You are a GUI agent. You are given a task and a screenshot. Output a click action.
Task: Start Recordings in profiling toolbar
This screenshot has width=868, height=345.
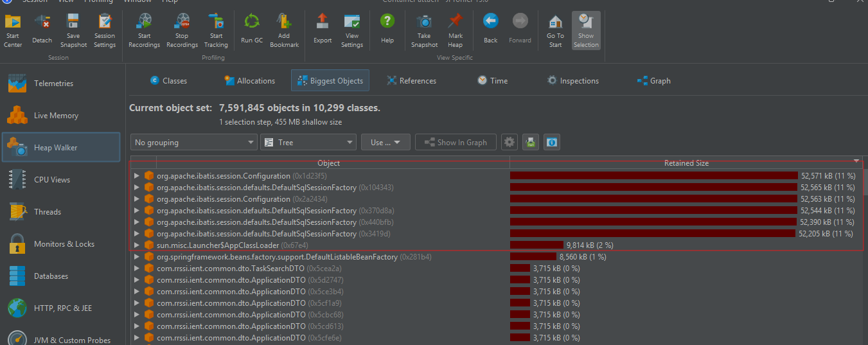point(145,31)
